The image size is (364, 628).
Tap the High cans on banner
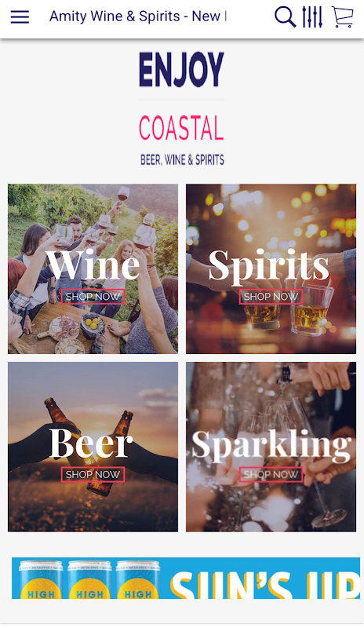tap(89, 579)
